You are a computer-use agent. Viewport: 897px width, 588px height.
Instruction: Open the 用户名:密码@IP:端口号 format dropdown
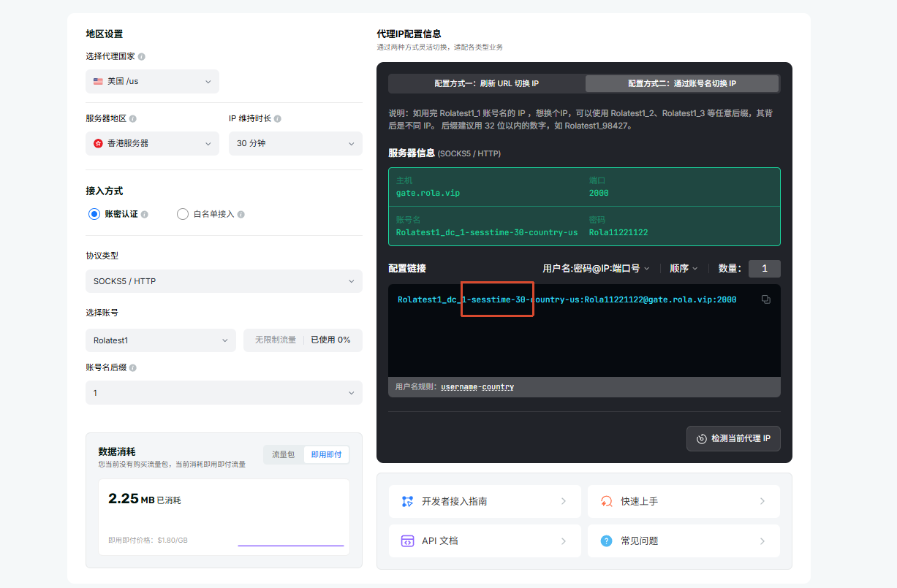596,269
